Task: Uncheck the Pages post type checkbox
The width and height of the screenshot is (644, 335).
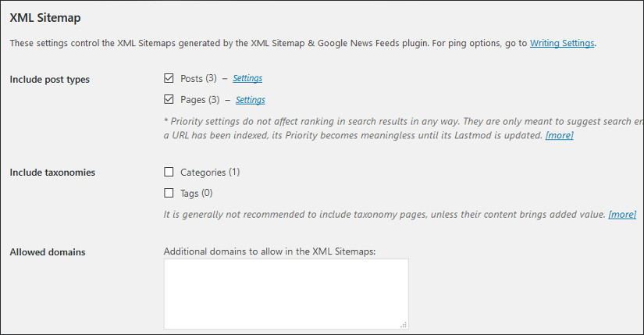Action: (169, 99)
